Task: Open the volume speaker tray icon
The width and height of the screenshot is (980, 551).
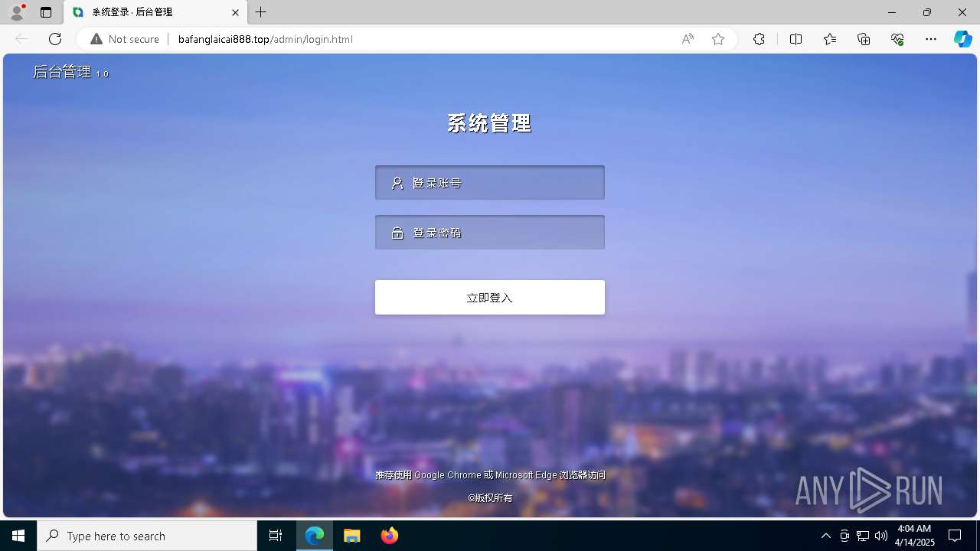Action: (x=881, y=536)
